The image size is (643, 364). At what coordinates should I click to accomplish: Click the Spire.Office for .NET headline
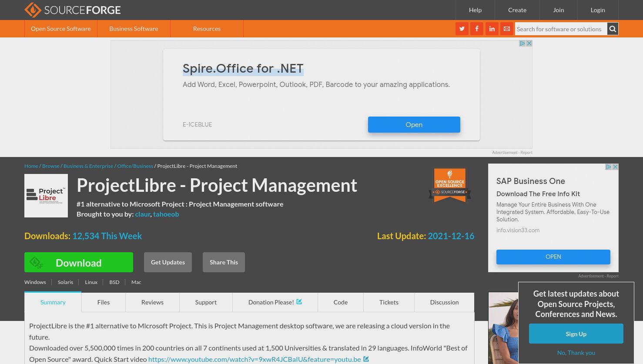point(243,69)
